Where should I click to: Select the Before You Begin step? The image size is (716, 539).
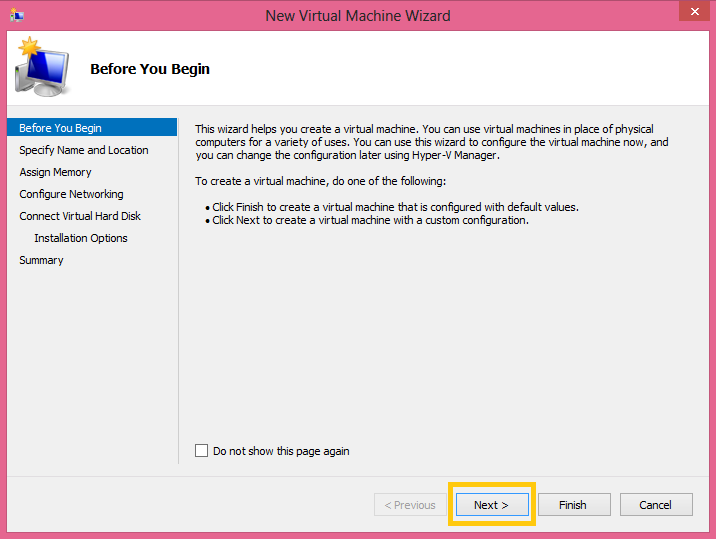point(92,127)
